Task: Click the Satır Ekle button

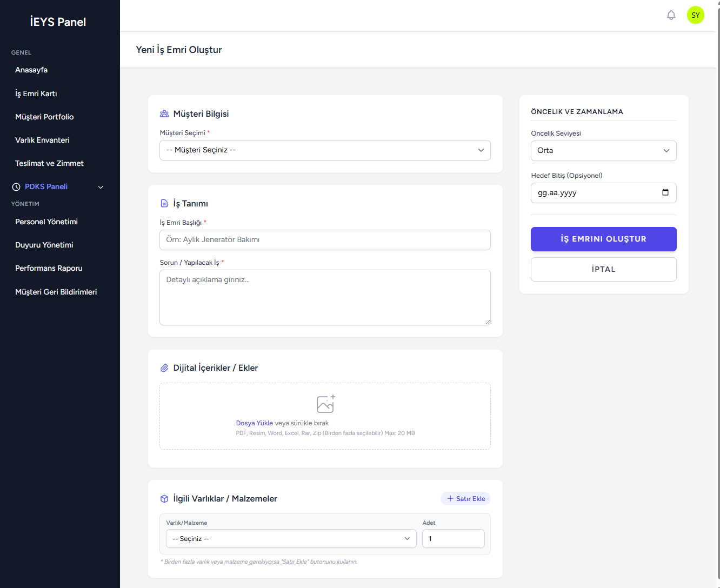Action: pyautogui.click(x=465, y=499)
